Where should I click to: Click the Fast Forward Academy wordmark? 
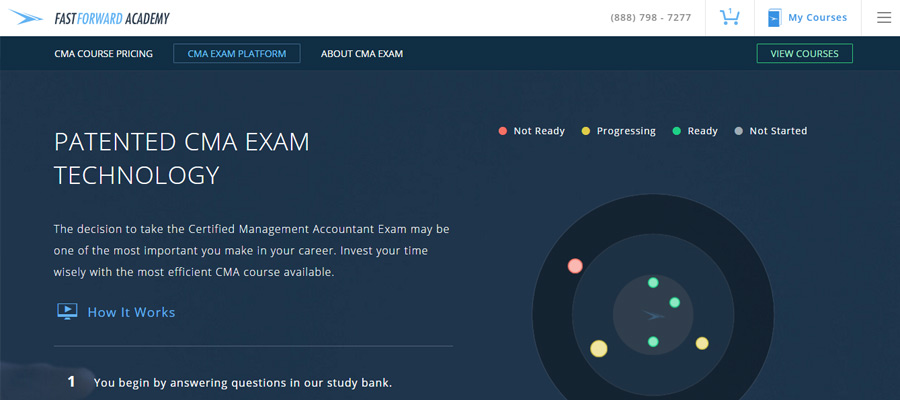[112, 18]
